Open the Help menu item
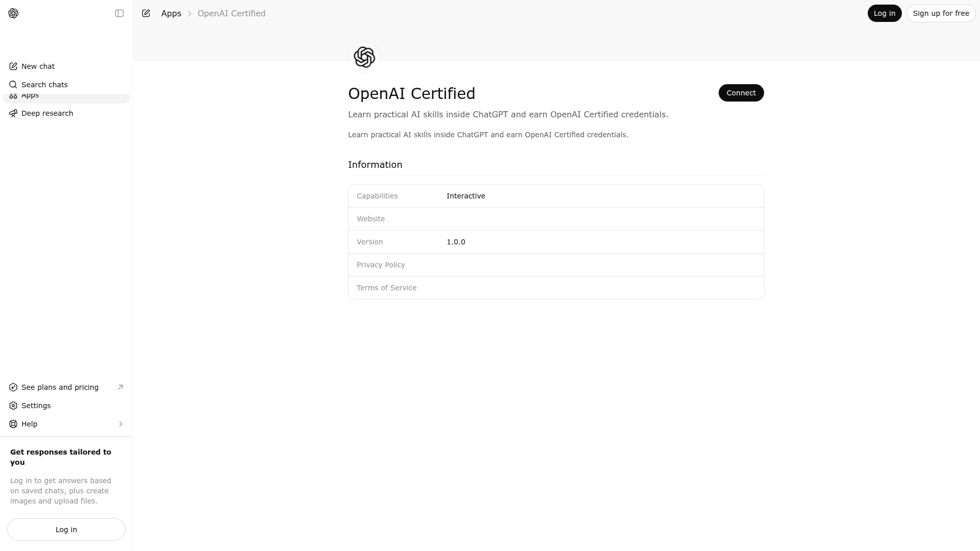980x551 pixels. tap(66, 424)
